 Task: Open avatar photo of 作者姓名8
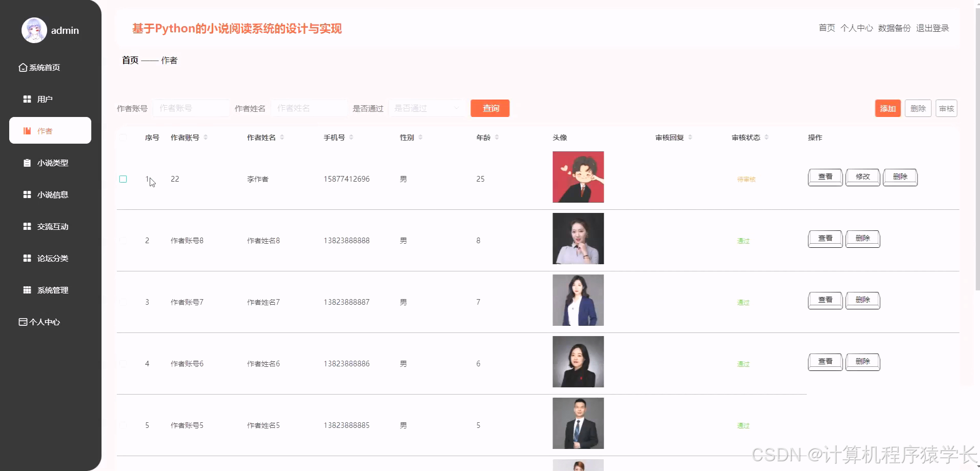tap(578, 239)
